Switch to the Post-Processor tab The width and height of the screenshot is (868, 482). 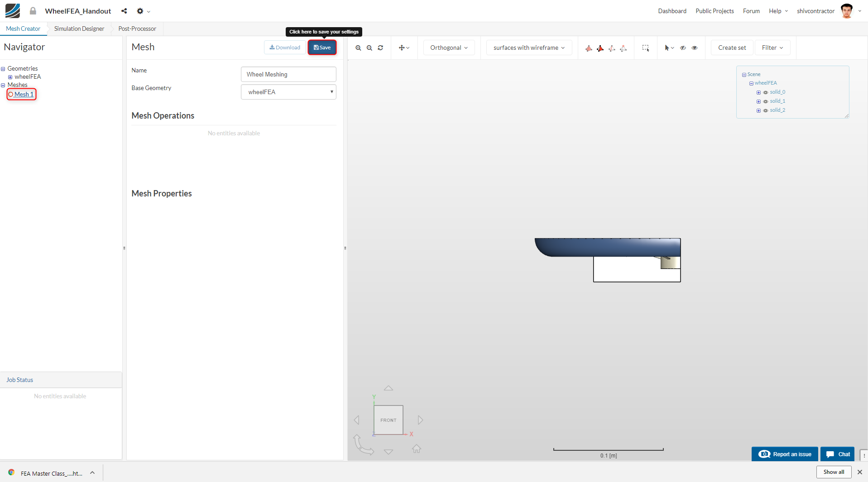(x=137, y=29)
